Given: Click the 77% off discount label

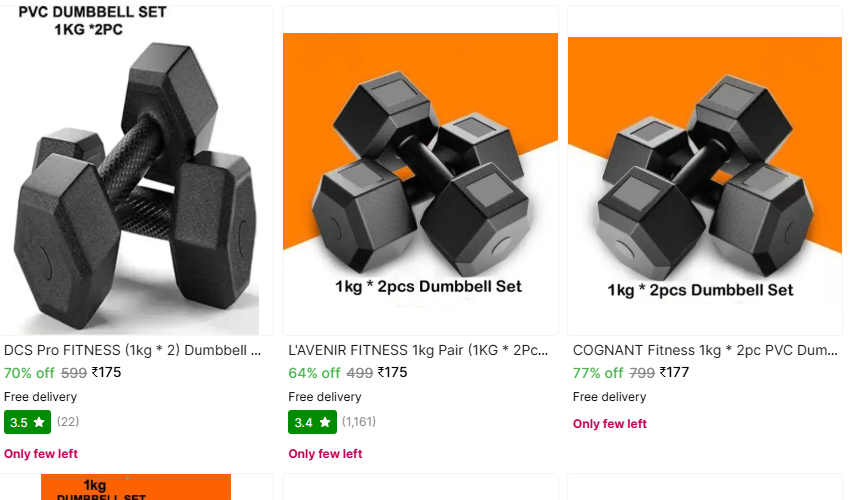Looking at the screenshot, I should point(598,373).
